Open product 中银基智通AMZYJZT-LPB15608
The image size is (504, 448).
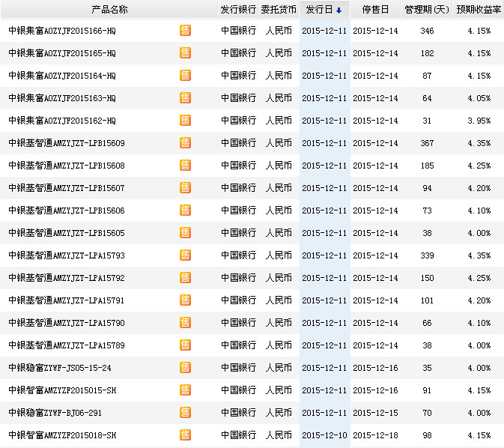pyautogui.click(x=67, y=166)
